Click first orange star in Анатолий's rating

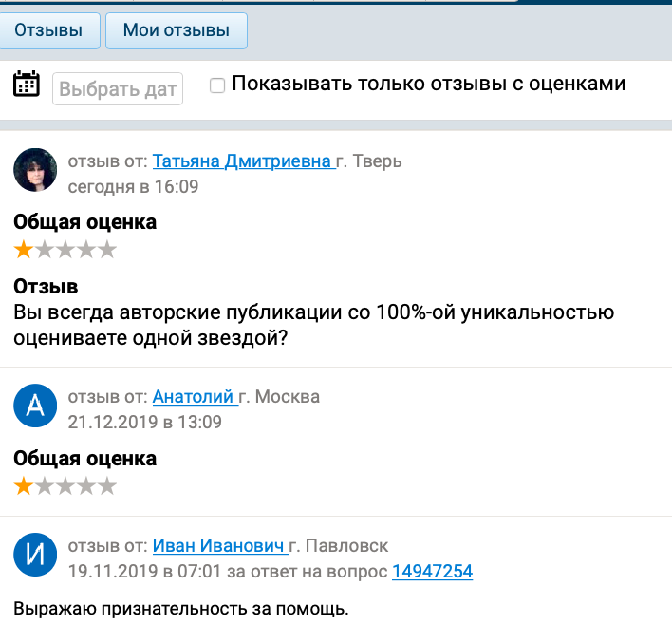click(x=23, y=486)
